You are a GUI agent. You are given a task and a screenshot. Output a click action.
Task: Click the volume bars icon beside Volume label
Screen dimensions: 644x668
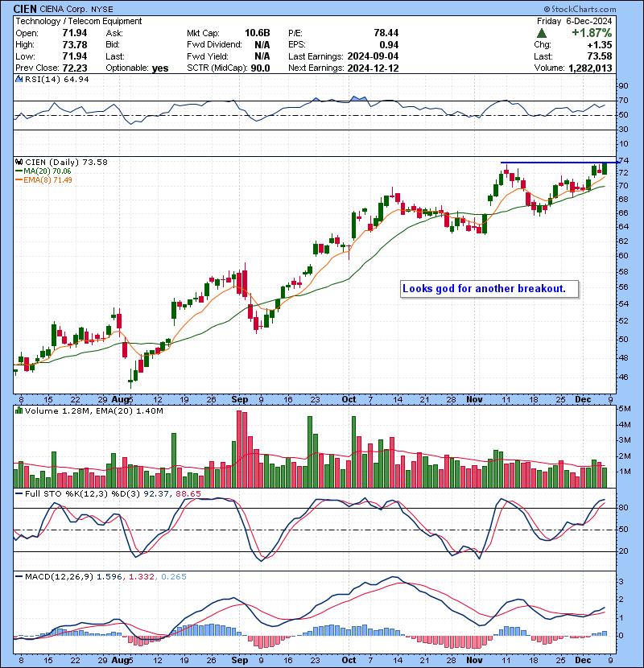tap(19, 411)
